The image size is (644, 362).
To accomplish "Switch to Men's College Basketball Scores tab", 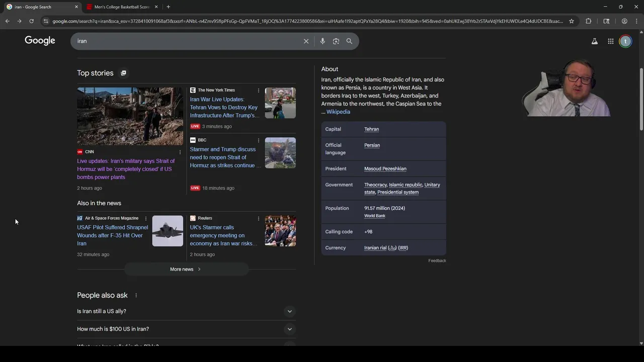I will (x=122, y=7).
